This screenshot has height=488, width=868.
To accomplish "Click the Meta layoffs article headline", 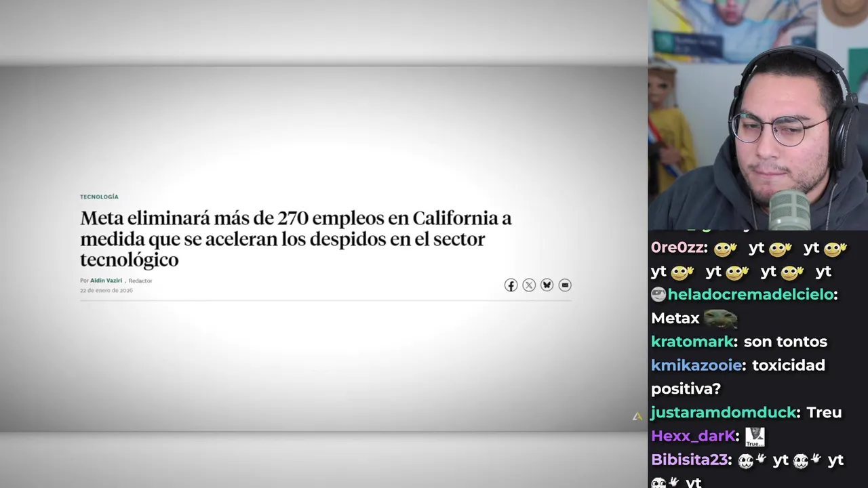I will 296,239.
